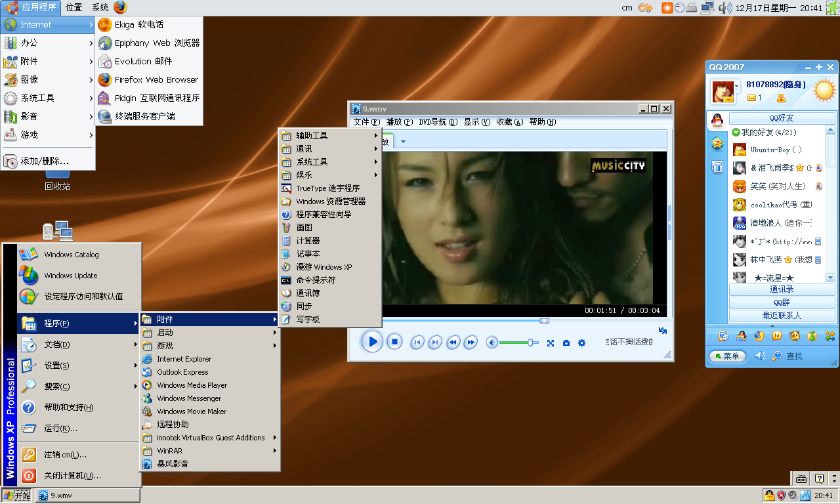Expand the 办公 submenu
840x504 pixels.
click(x=48, y=43)
